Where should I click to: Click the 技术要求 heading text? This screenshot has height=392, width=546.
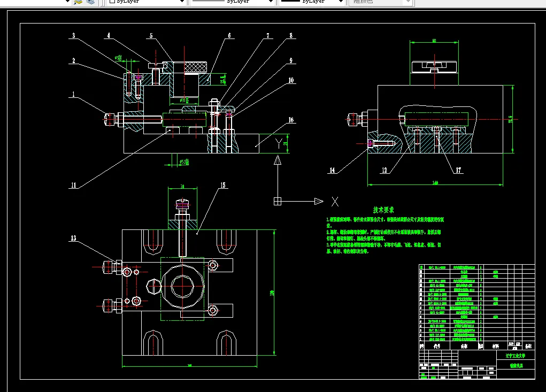point(383,210)
